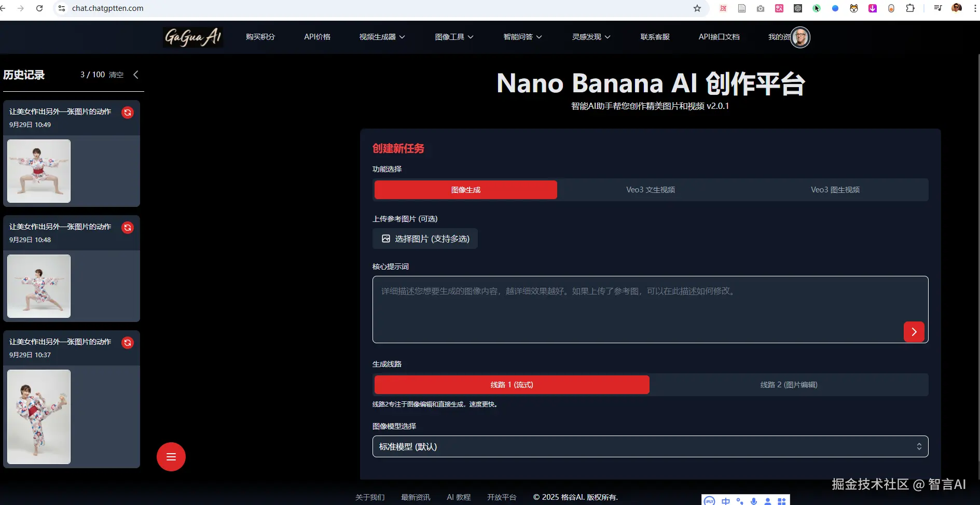The width and height of the screenshot is (980, 505).
Task: Open the 10:37 high-kick pose thumbnail
Action: 39,417
